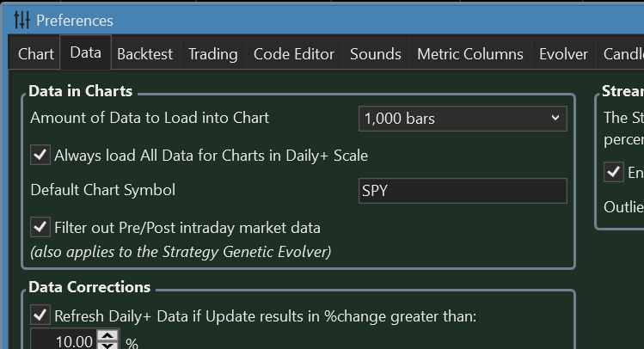The height and width of the screenshot is (349, 644).
Task: Open the Backtest tab
Action: tap(144, 54)
